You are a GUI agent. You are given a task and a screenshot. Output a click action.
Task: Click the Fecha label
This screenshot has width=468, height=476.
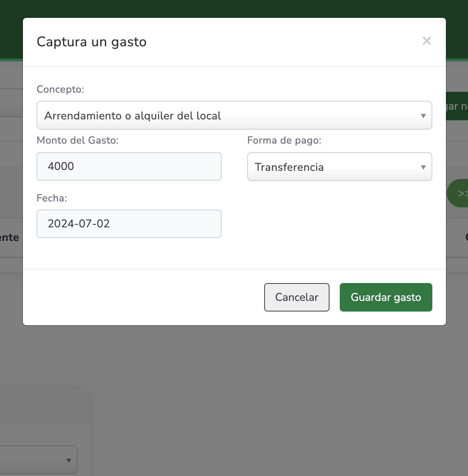click(x=52, y=198)
